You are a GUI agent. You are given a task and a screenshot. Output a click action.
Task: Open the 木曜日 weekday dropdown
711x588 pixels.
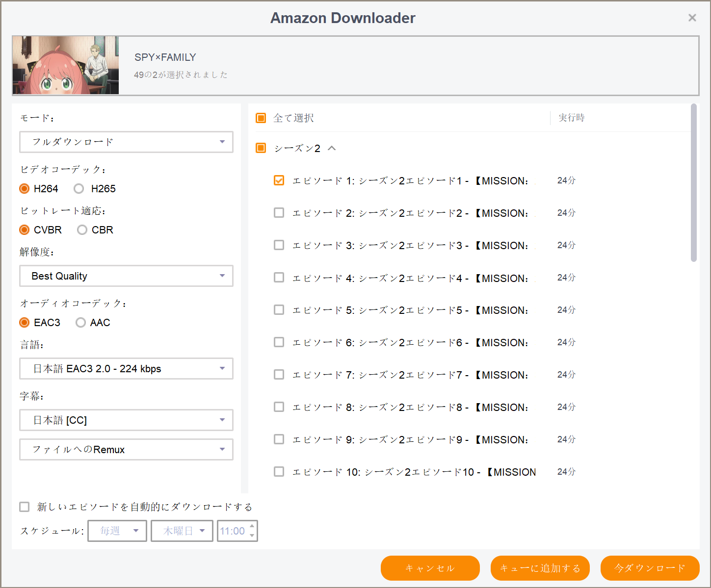click(182, 531)
